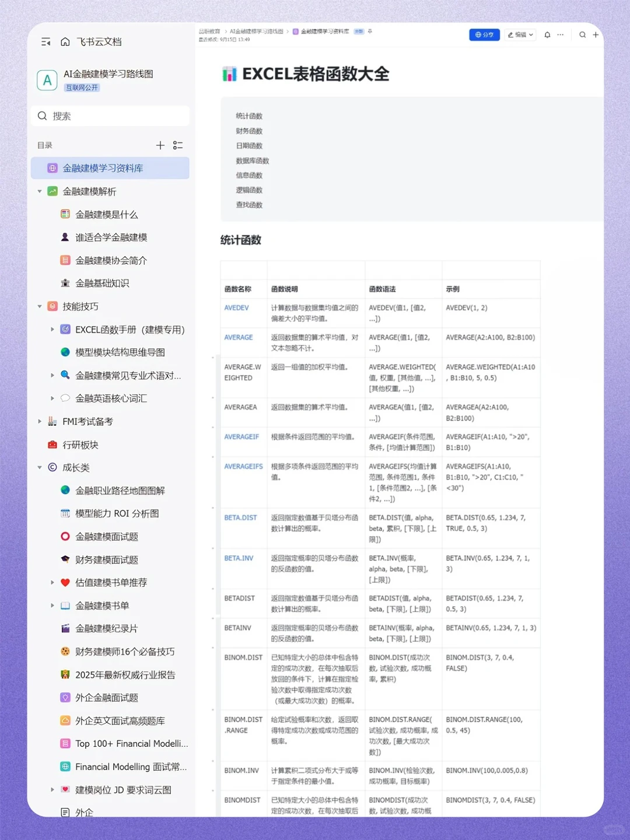Click the 搜索 search box

point(110,116)
